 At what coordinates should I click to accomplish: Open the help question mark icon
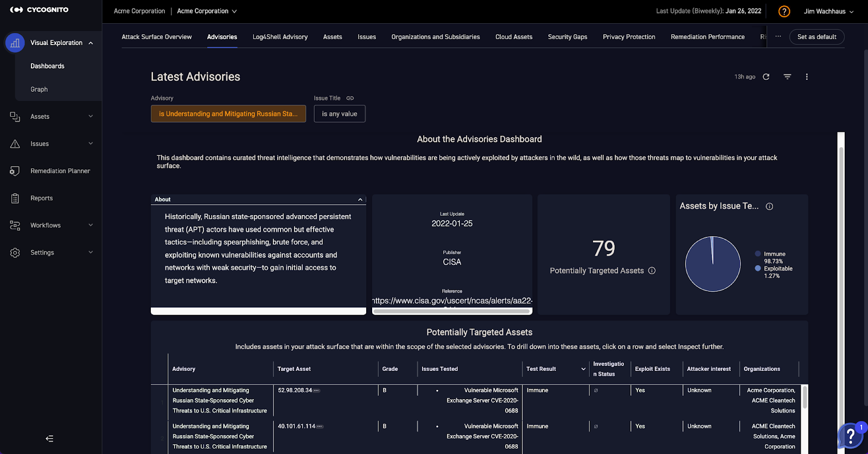[x=784, y=11]
